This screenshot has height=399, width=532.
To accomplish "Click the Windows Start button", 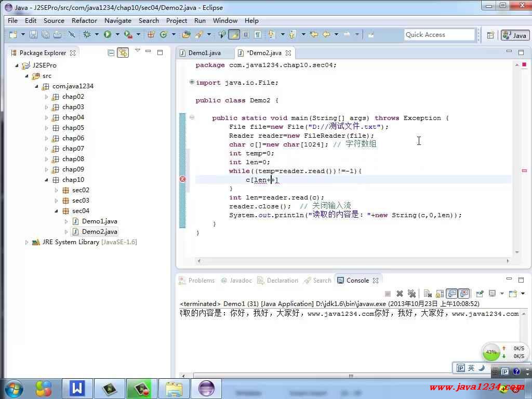I will click(x=14, y=389).
